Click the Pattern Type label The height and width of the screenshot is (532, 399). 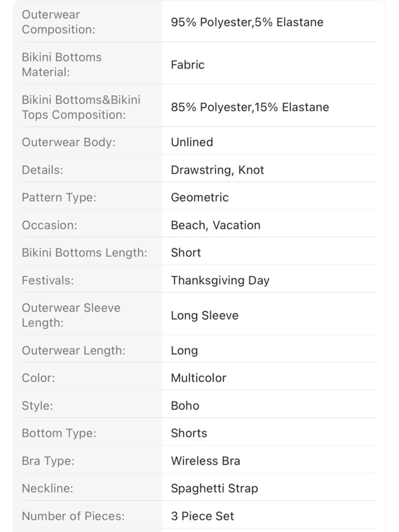coord(59,198)
